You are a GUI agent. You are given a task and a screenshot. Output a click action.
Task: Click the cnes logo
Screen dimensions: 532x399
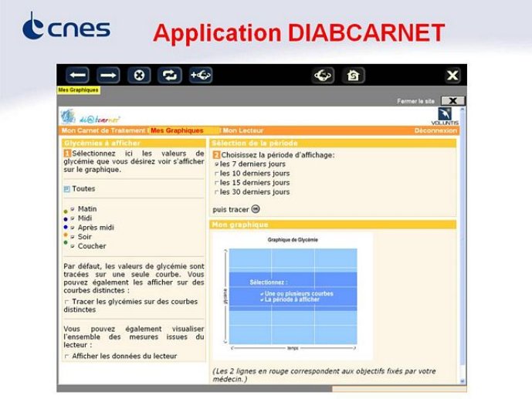pos(66,26)
